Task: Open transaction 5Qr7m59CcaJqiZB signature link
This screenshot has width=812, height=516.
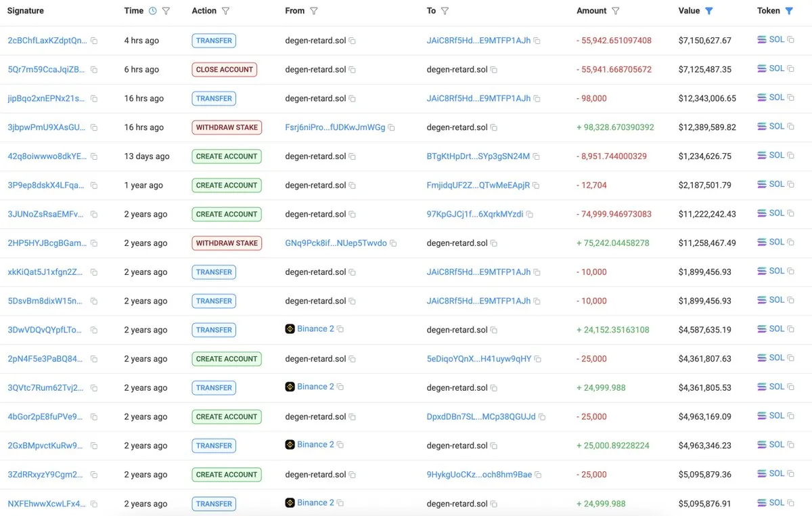Action: pos(46,70)
